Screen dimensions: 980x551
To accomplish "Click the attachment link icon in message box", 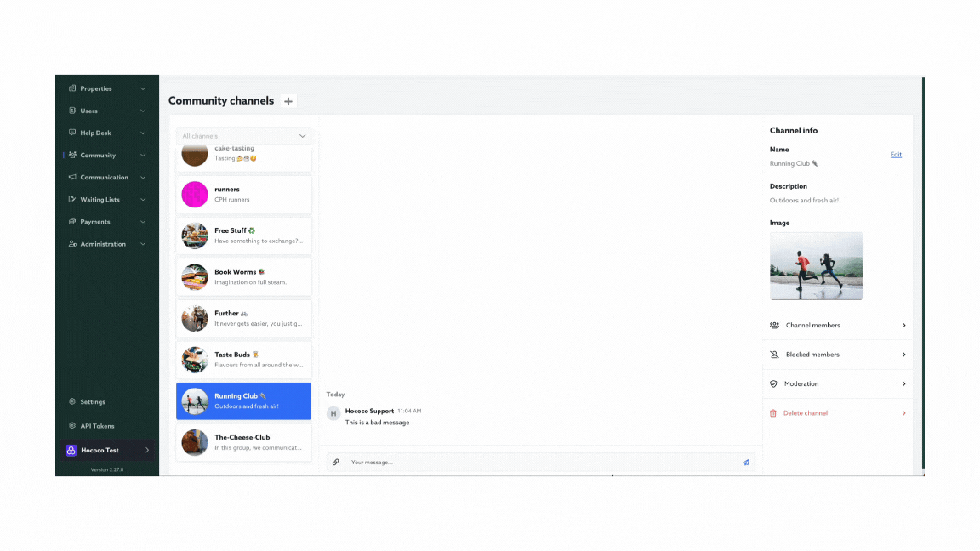I will click(x=336, y=463).
